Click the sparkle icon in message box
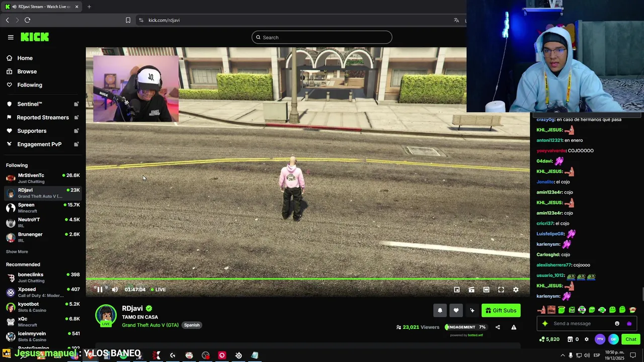The image size is (644, 362). pos(545,324)
